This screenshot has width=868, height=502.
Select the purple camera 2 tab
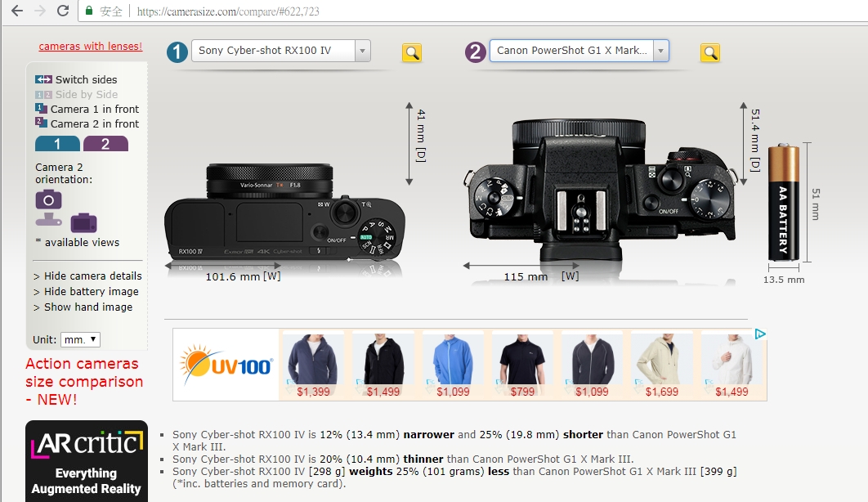click(105, 144)
